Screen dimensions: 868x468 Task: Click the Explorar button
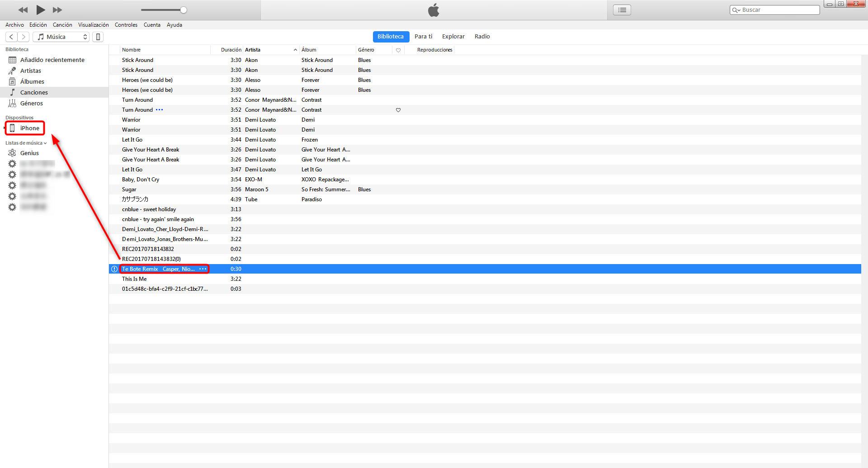[453, 36]
